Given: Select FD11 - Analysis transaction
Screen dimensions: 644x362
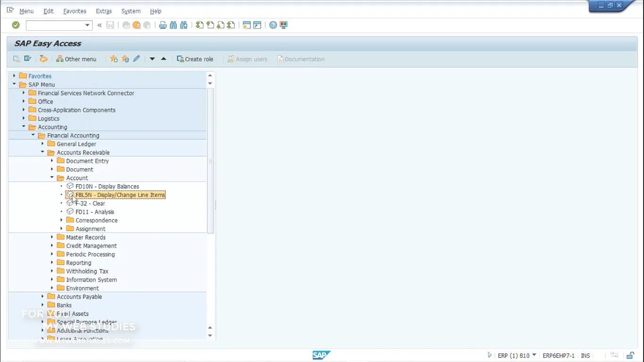Looking at the screenshot, I should coord(95,212).
